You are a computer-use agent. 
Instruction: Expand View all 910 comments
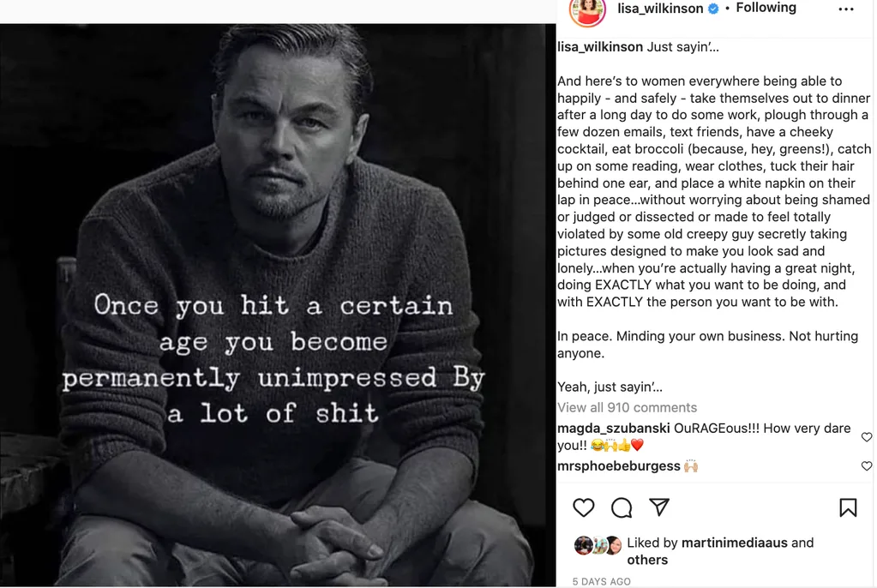pos(627,407)
